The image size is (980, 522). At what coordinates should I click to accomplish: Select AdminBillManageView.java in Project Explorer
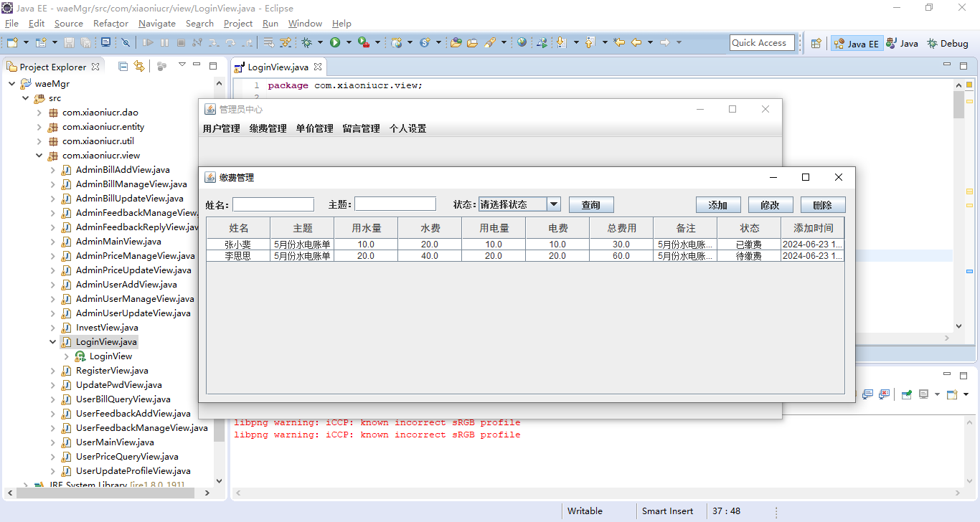(131, 184)
